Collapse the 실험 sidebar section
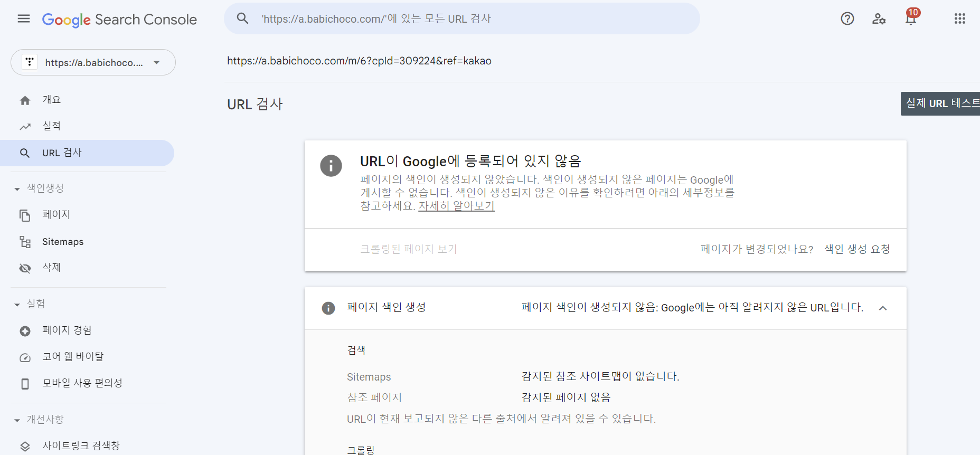The image size is (980, 455). point(17,305)
